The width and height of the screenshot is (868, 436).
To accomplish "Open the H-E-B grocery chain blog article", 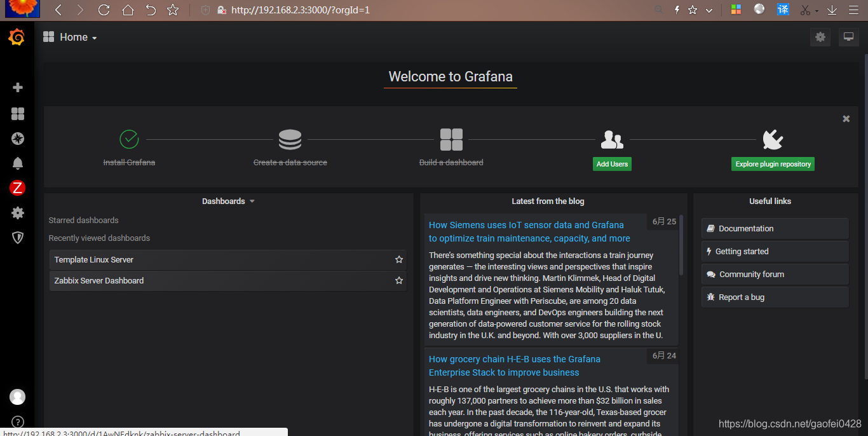I will (515, 366).
